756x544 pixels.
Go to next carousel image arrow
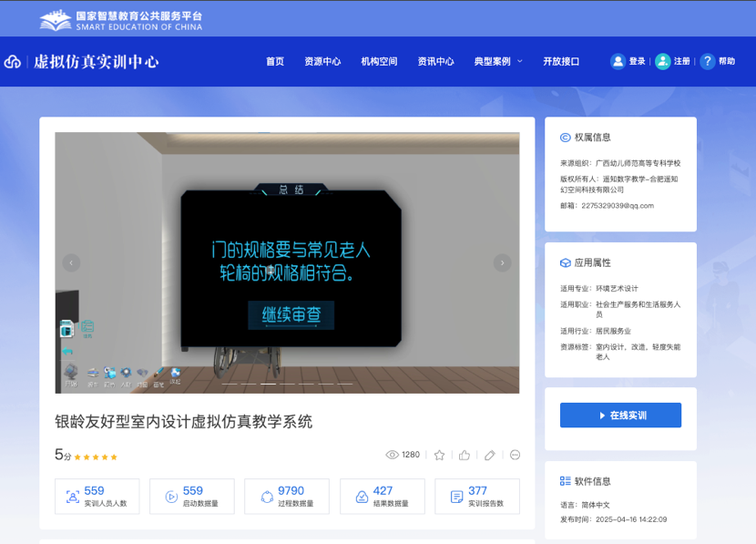(x=502, y=262)
